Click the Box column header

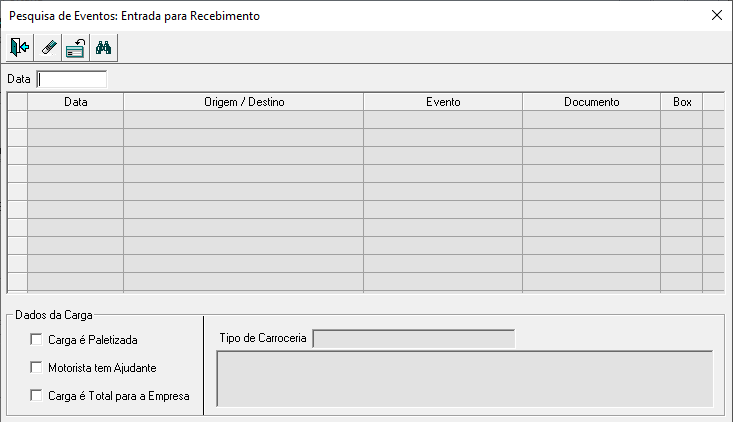click(x=682, y=102)
